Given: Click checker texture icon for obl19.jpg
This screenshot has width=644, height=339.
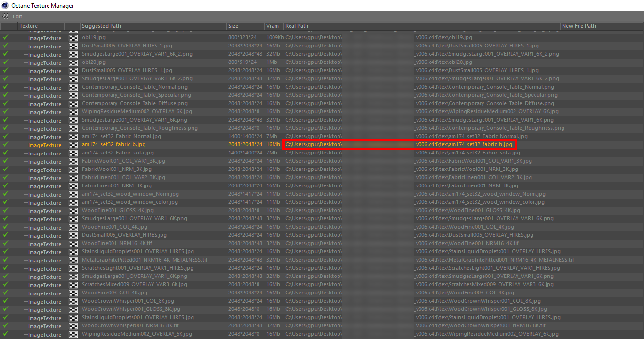Looking at the screenshot, I should click(x=73, y=38).
